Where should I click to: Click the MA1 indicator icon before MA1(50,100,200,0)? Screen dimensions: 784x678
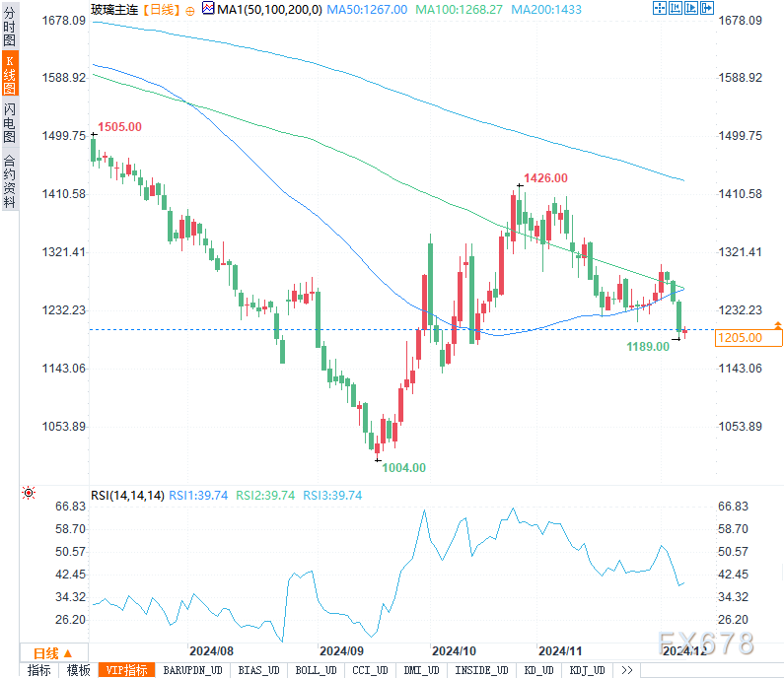click(x=207, y=9)
